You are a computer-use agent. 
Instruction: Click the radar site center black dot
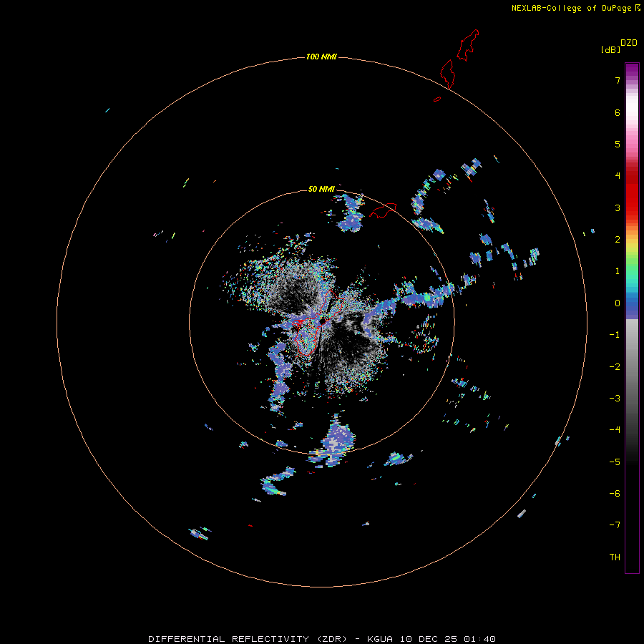tap(323, 321)
